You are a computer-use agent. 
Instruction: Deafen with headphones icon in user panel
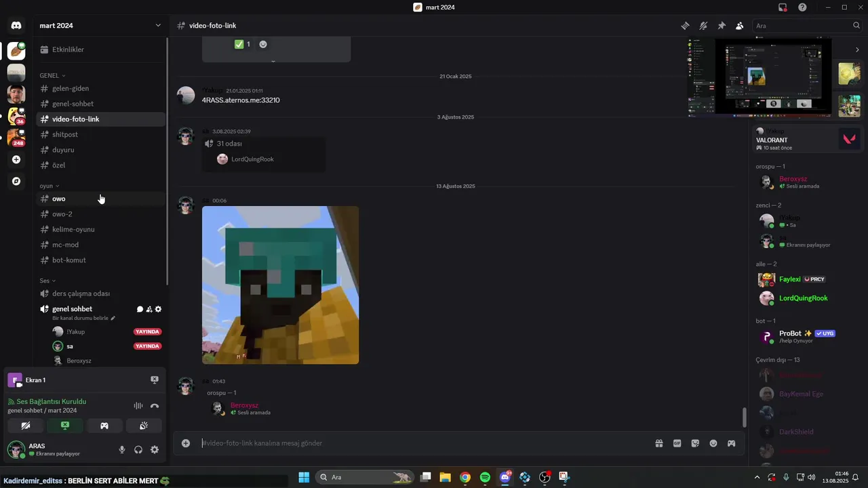pyautogui.click(x=138, y=449)
